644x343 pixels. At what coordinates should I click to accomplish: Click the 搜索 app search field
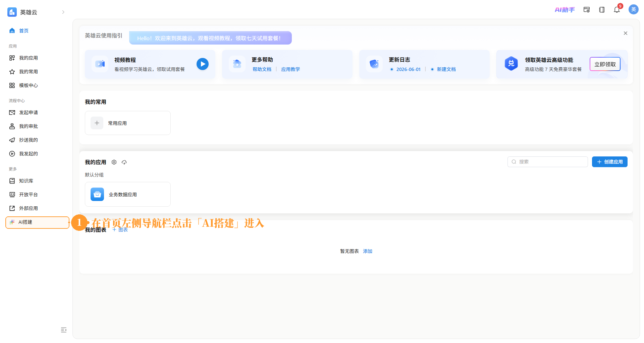point(547,162)
